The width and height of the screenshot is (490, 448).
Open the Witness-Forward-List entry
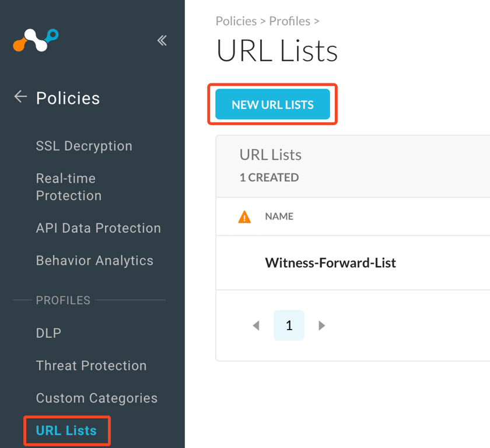pyautogui.click(x=330, y=262)
